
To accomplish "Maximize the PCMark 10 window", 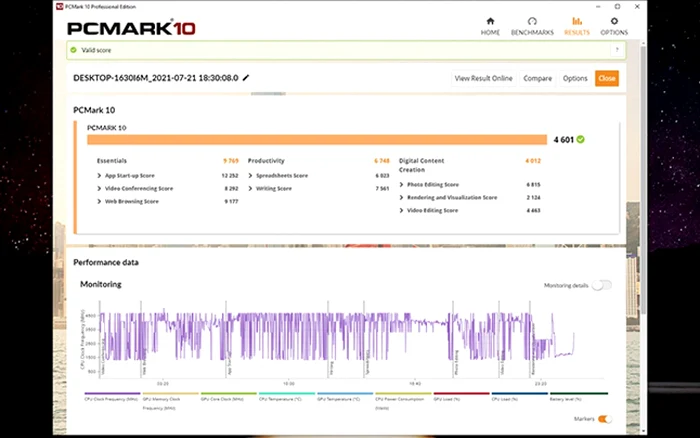I will click(x=617, y=7).
